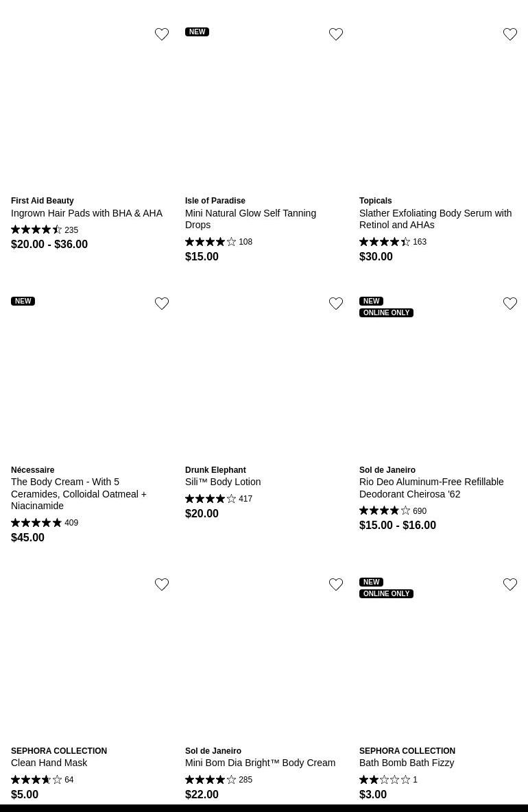View the 690 reviews star rating
The width and height of the screenshot is (528, 812).
(x=392, y=511)
